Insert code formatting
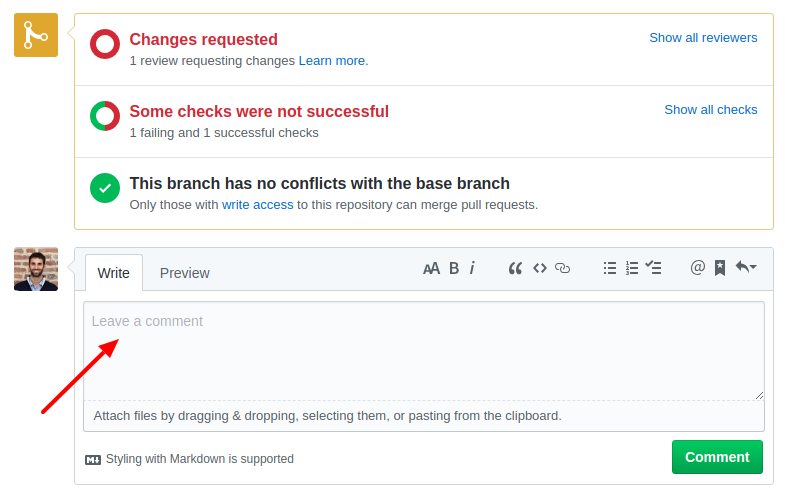Image resolution: width=785 pixels, height=496 pixels. (x=540, y=269)
